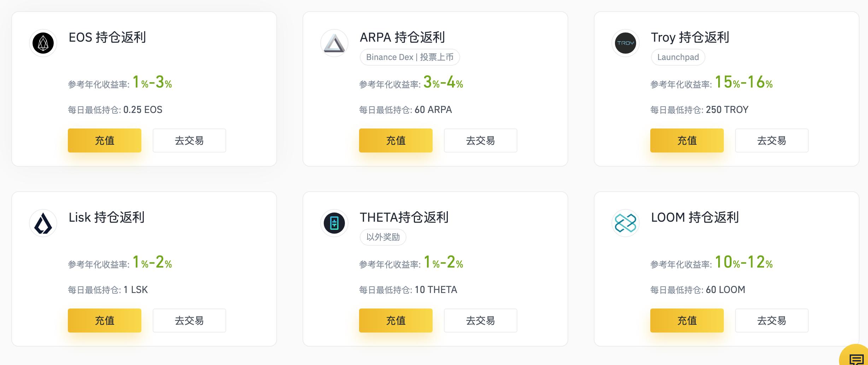Deposit Troy with the 充值 button
The image size is (868, 365).
(x=687, y=140)
